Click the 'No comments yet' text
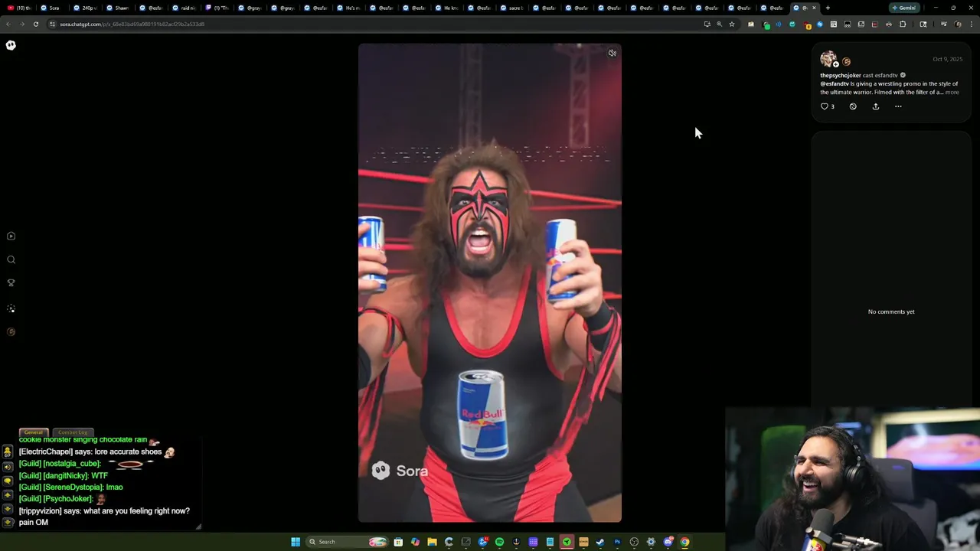This screenshot has width=980, height=551. click(891, 311)
